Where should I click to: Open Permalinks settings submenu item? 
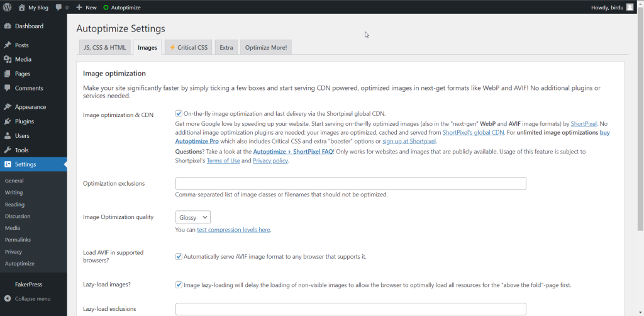[18, 240]
